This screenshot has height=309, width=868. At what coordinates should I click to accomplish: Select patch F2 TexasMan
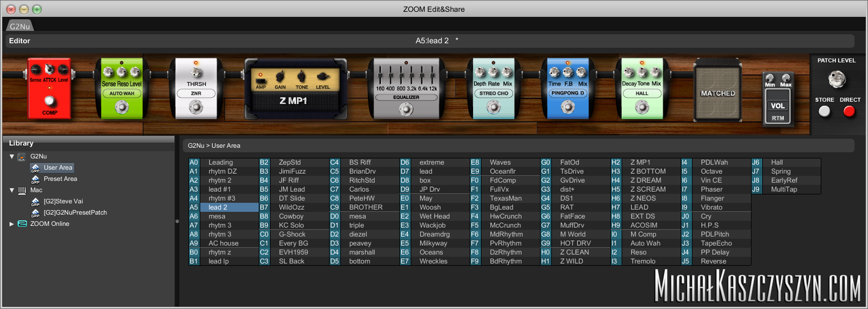505,198
